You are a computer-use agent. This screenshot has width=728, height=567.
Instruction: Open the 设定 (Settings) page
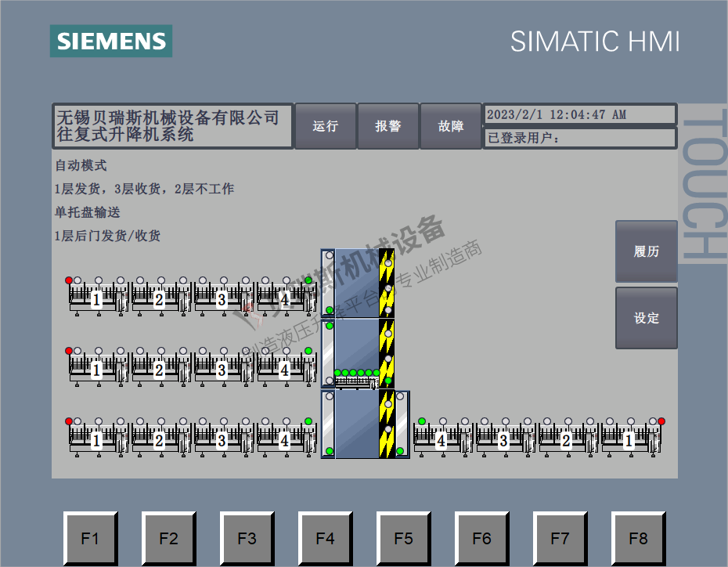click(646, 318)
